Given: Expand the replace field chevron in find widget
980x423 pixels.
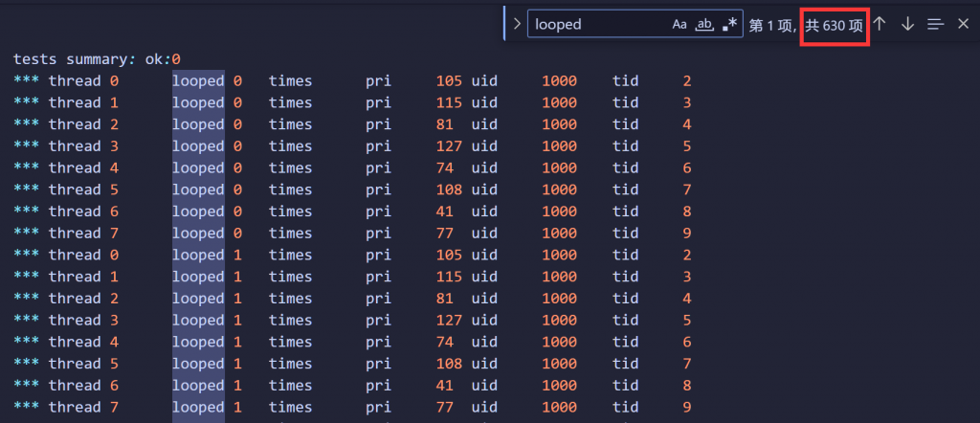Looking at the screenshot, I should [516, 24].
